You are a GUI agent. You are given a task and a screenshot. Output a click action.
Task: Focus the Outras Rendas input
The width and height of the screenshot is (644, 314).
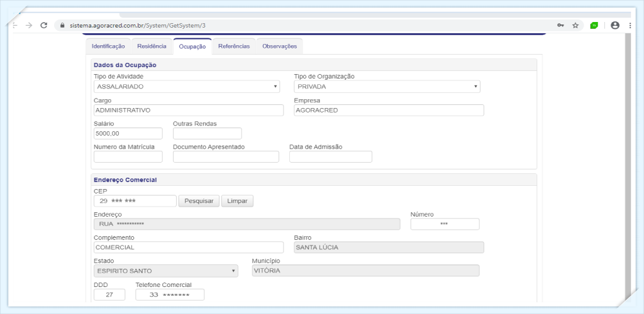coord(208,134)
